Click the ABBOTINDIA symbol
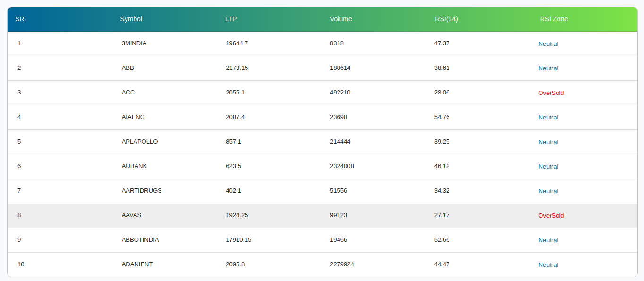The width and height of the screenshot is (644, 281). click(x=140, y=240)
